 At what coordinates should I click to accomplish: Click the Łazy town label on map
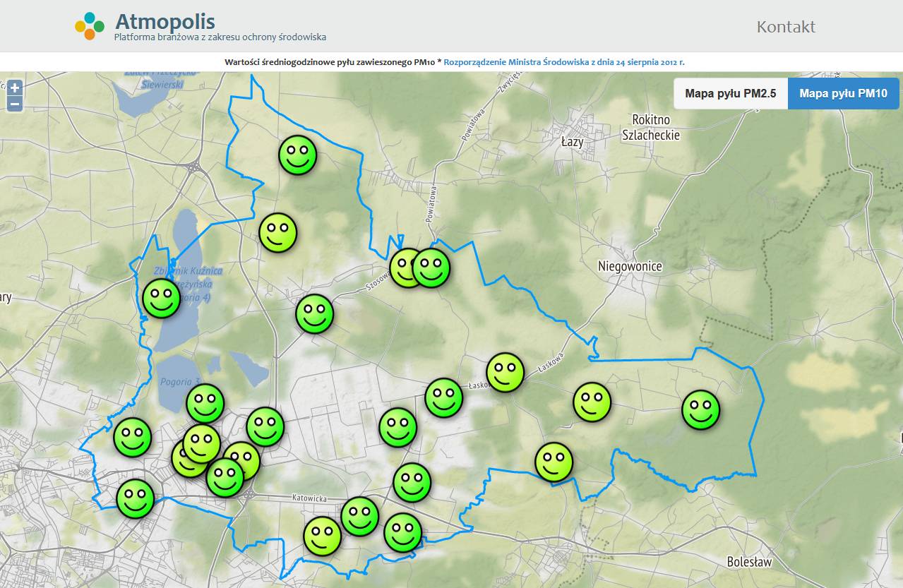[x=572, y=142]
